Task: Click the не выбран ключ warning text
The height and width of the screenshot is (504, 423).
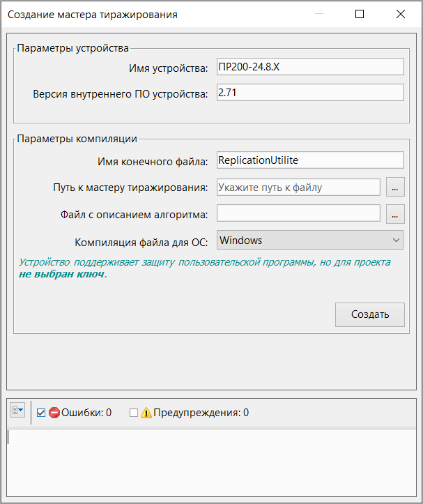Action: (x=61, y=274)
